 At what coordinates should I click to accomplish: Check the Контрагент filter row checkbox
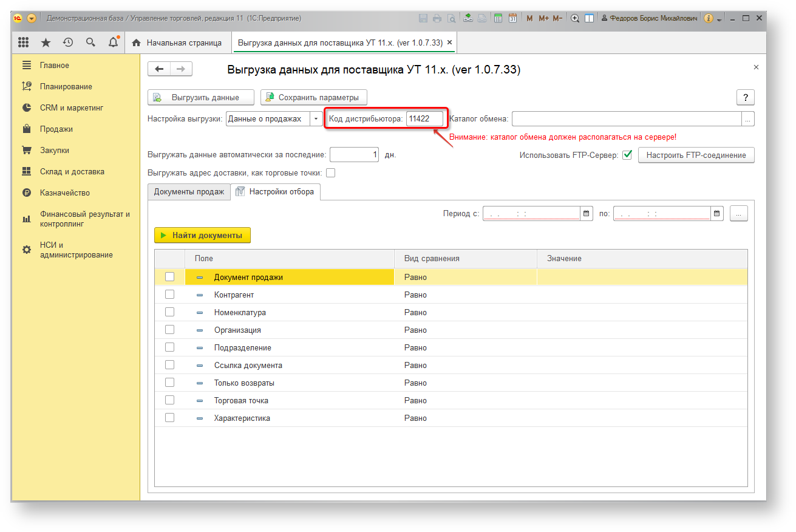169,295
